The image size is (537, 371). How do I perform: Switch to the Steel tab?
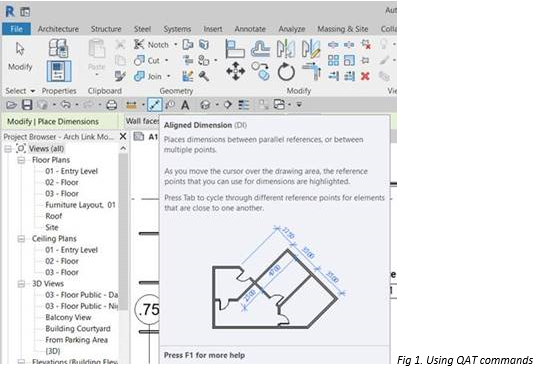pyautogui.click(x=142, y=29)
